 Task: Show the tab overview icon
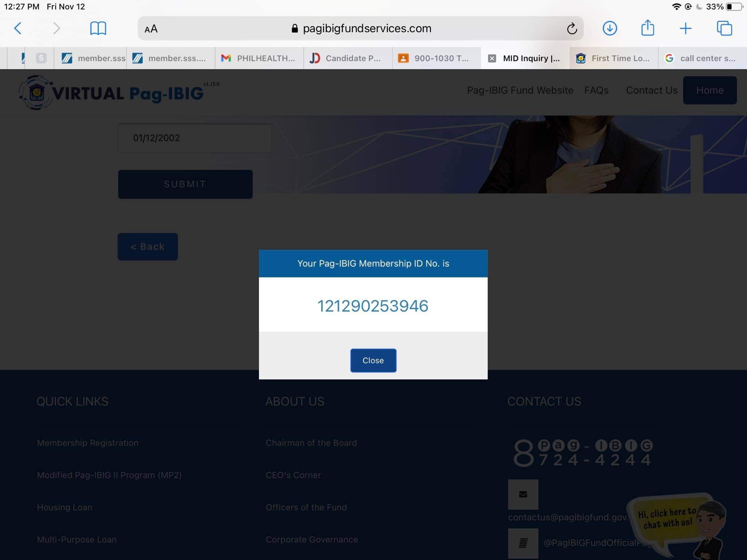pyautogui.click(x=724, y=28)
